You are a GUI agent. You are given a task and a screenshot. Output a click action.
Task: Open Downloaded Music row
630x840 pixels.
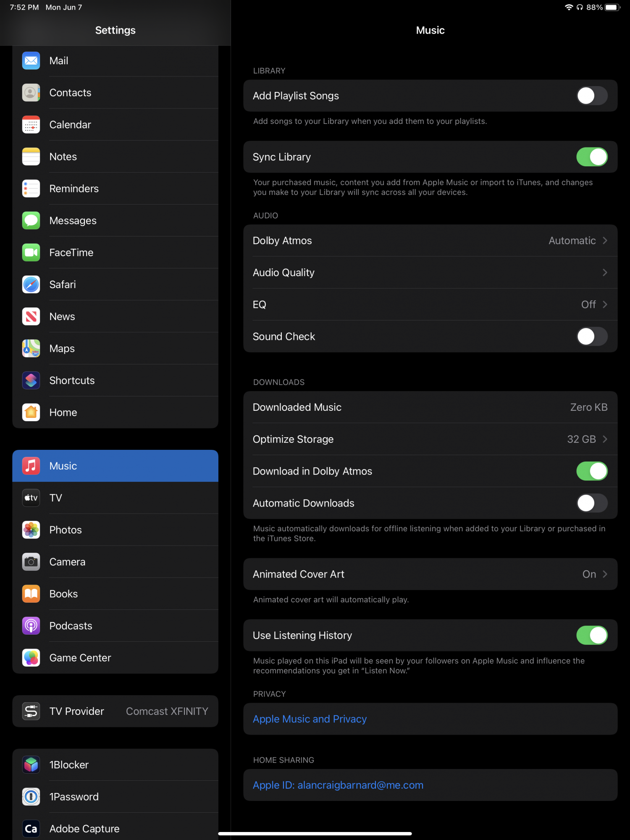(x=430, y=407)
